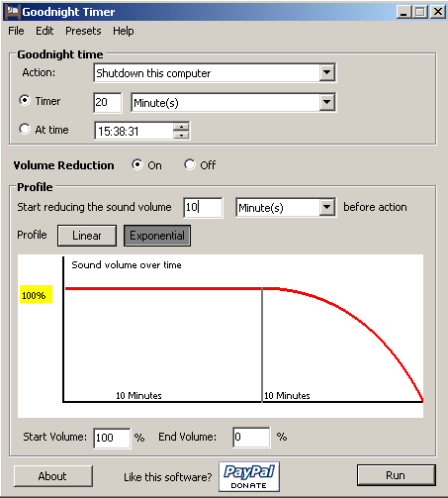This screenshot has width=448, height=498.
Task: Open the Action dropdown list
Action: tap(326, 72)
